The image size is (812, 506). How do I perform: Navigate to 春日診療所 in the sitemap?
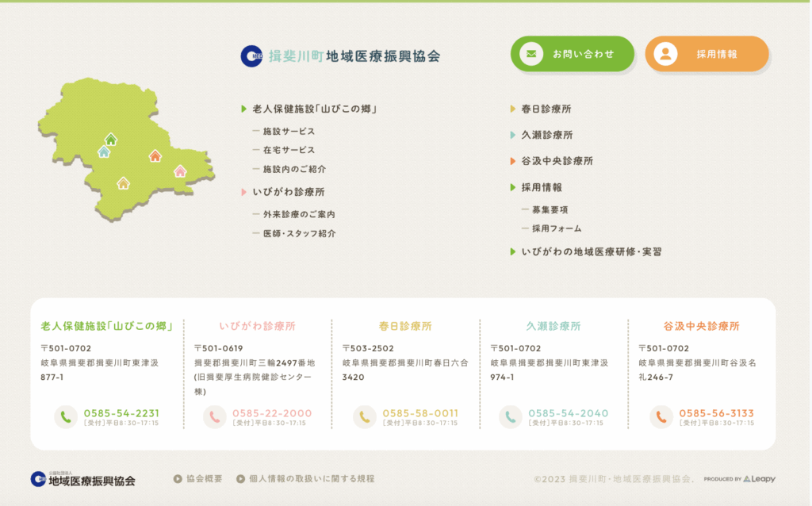click(546, 109)
